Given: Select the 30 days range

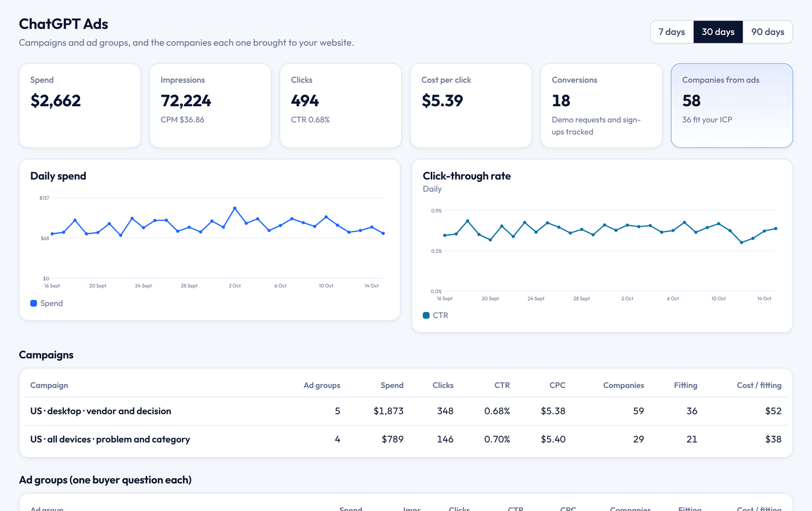Looking at the screenshot, I should (x=718, y=32).
